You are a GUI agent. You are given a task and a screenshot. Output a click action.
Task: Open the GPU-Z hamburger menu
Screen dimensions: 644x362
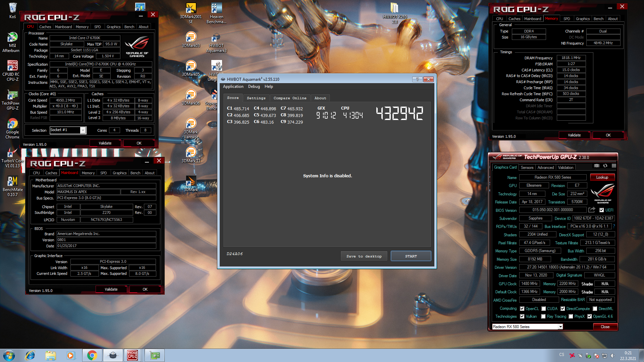[x=614, y=166]
